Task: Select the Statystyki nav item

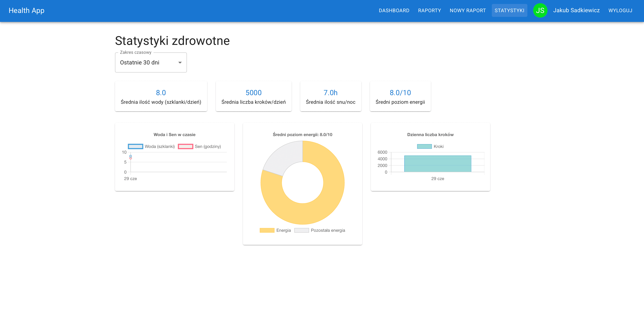Action: pyautogui.click(x=509, y=10)
